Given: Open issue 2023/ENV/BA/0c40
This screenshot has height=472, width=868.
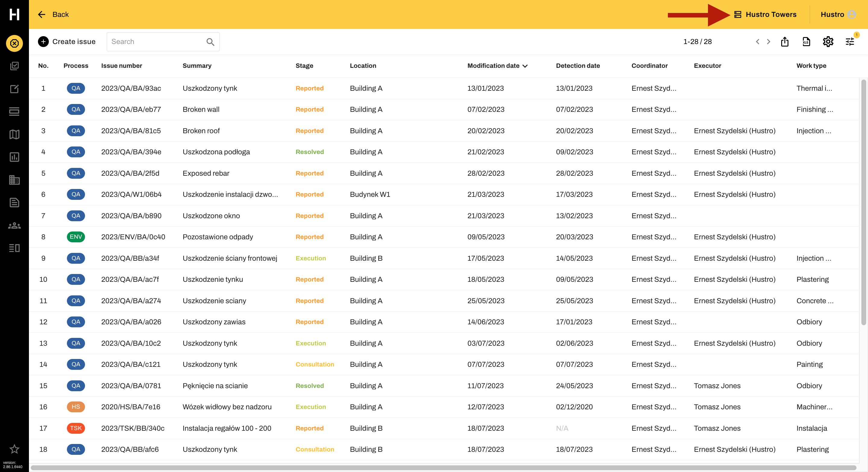Looking at the screenshot, I should click(x=133, y=237).
